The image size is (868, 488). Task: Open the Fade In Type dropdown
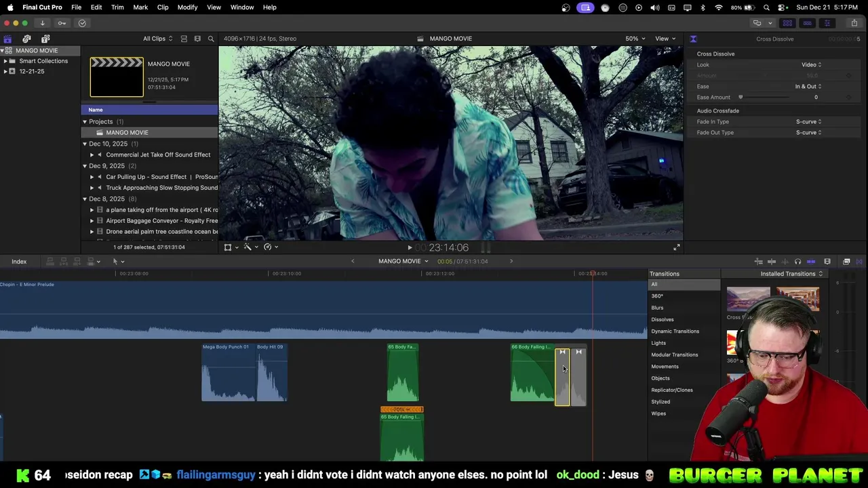point(808,122)
